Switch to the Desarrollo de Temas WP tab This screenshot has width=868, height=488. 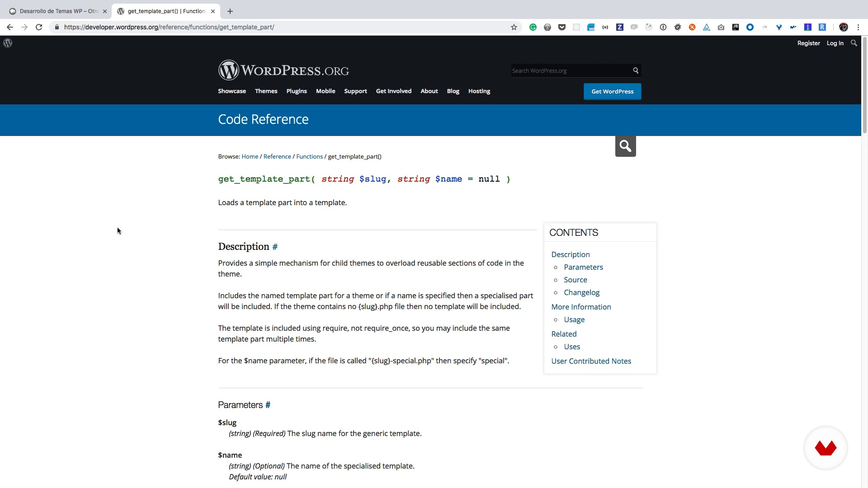click(x=59, y=11)
